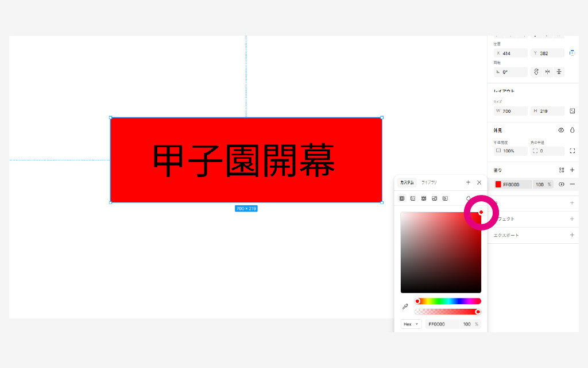Toggle layer visibility in 外見 section
The image size is (588, 368).
tap(561, 130)
